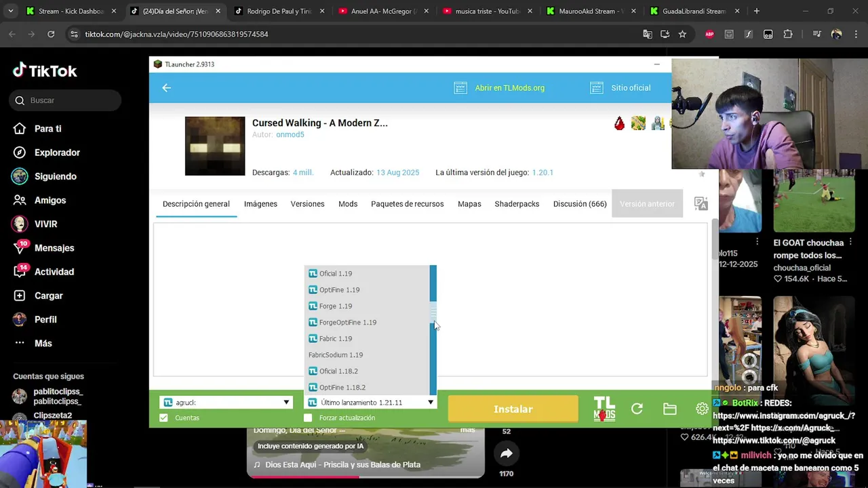Open VIVIR in TikTok sidebar

[x=45, y=224]
